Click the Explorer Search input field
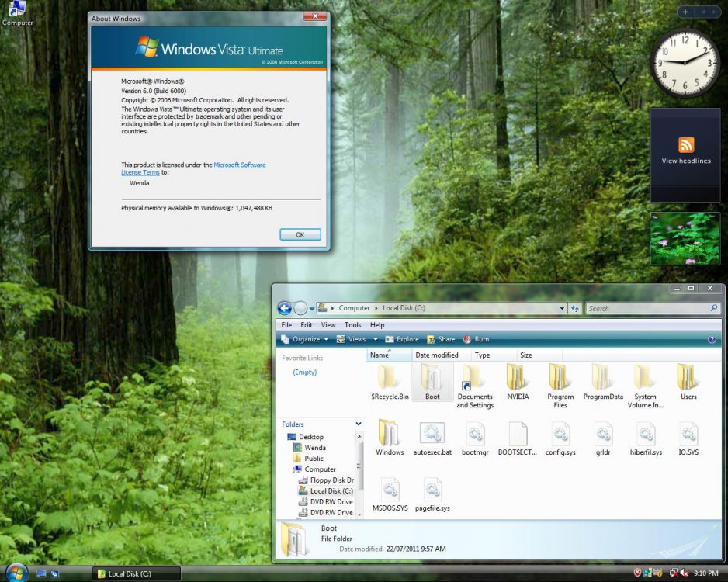 (x=647, y=308)
